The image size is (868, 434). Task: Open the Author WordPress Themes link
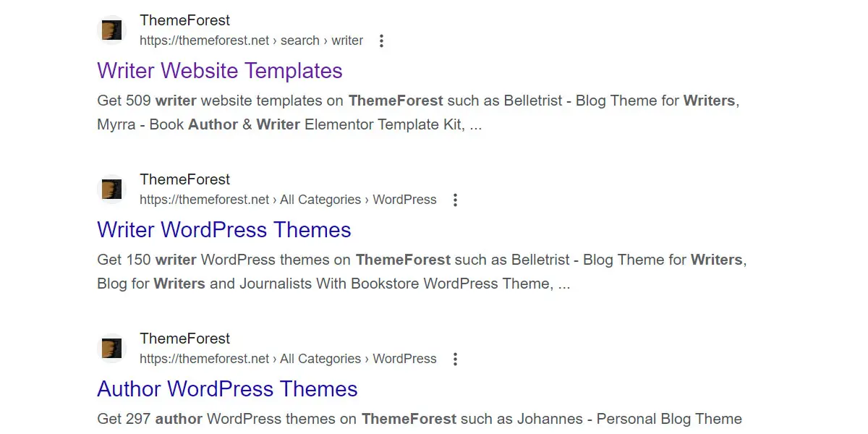(x=227, y=389)
